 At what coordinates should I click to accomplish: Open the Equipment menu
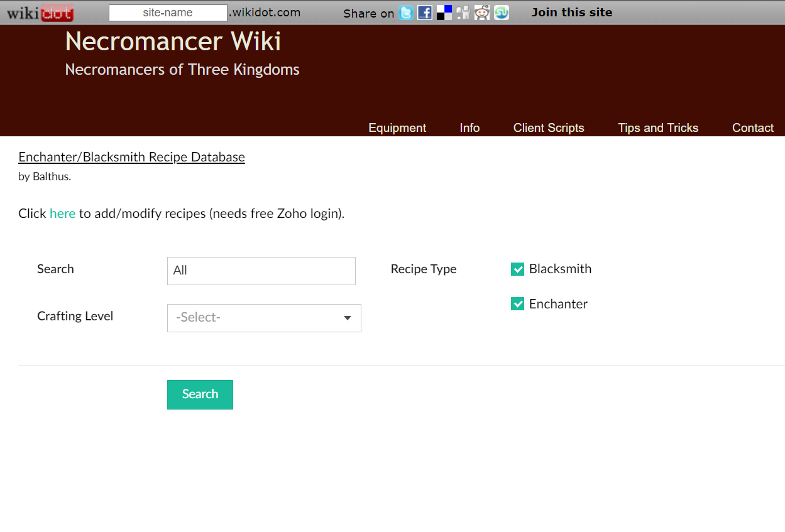point(397,128)
